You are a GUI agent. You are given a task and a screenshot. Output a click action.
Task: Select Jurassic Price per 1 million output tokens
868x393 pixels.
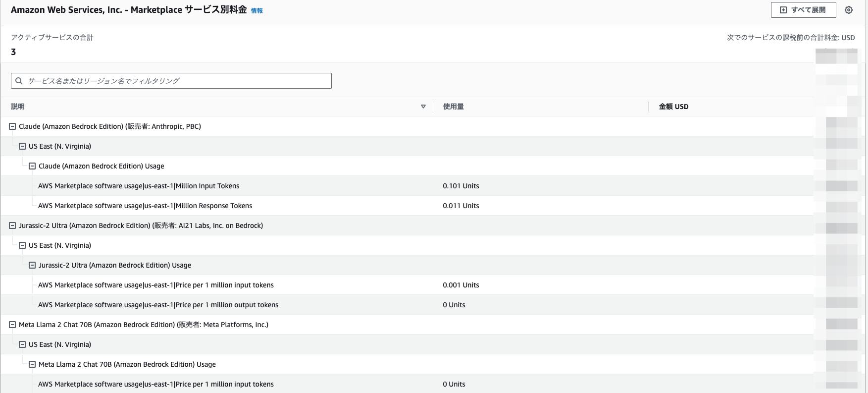(158, 305)
